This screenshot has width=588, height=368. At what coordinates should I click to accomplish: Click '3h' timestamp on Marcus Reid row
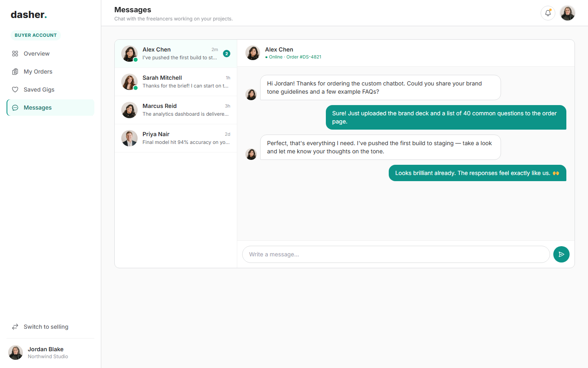coord(227,106)
